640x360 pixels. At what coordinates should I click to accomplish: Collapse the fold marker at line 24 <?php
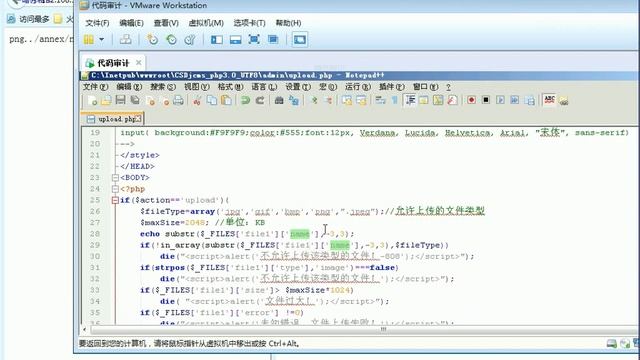pos(115,189)
